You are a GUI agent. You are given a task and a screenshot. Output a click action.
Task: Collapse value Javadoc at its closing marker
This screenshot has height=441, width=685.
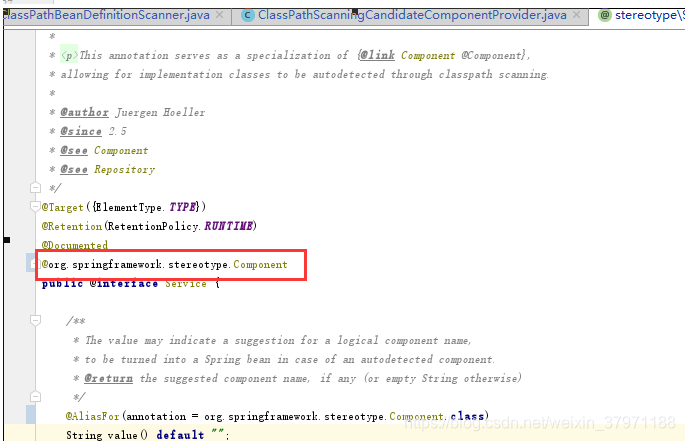(35, 397)
